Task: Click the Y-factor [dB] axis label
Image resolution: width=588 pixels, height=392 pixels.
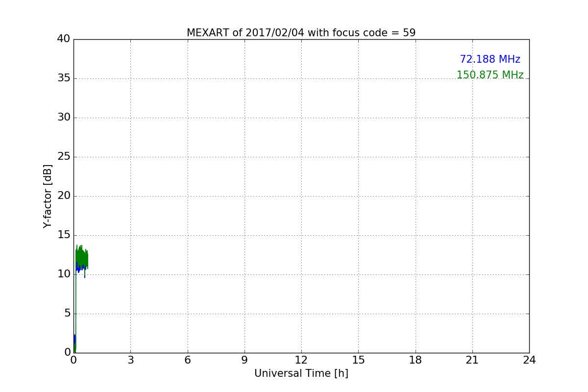Action: 48,196
